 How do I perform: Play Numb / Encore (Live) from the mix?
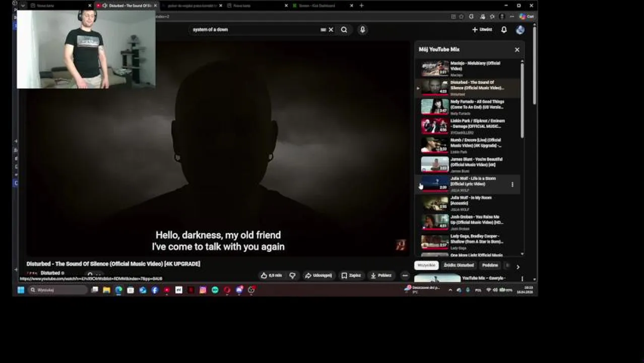click(x=468, y=145)
